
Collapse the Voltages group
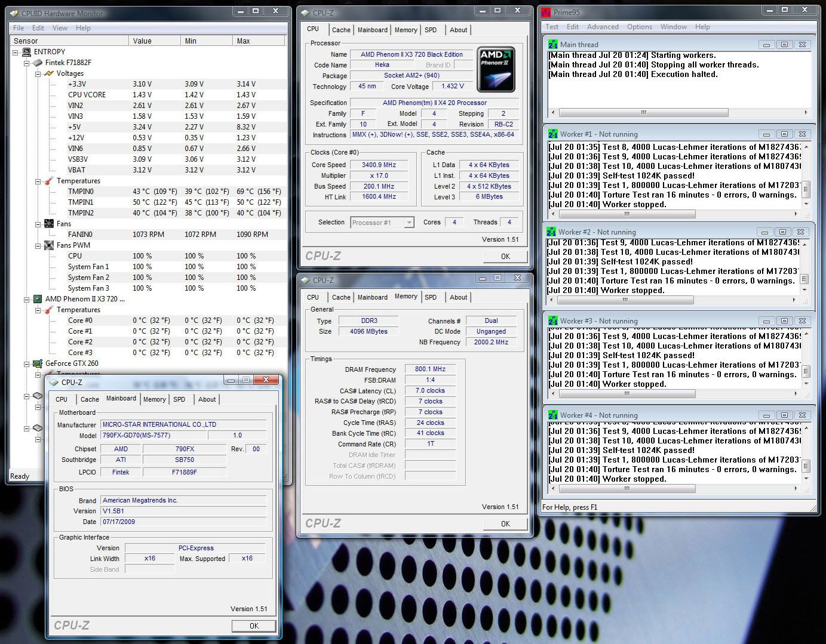(x=38, y=73)
